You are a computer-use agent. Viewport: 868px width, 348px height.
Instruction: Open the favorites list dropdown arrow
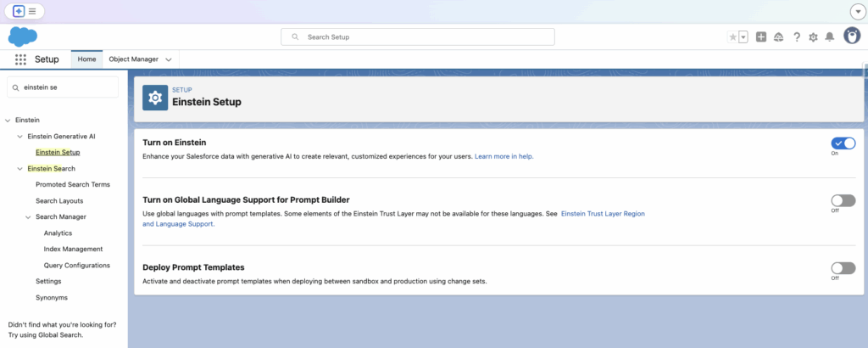743,37
